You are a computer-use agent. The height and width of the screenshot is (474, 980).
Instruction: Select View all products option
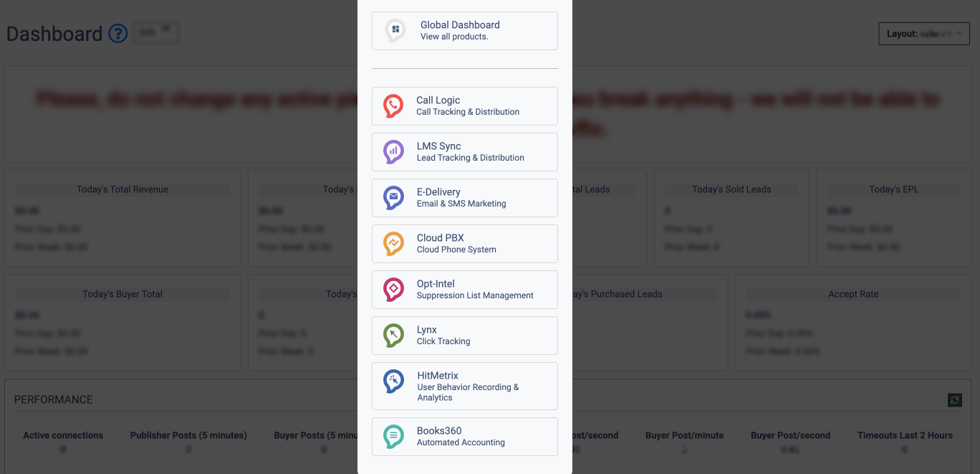click(454, 37)
